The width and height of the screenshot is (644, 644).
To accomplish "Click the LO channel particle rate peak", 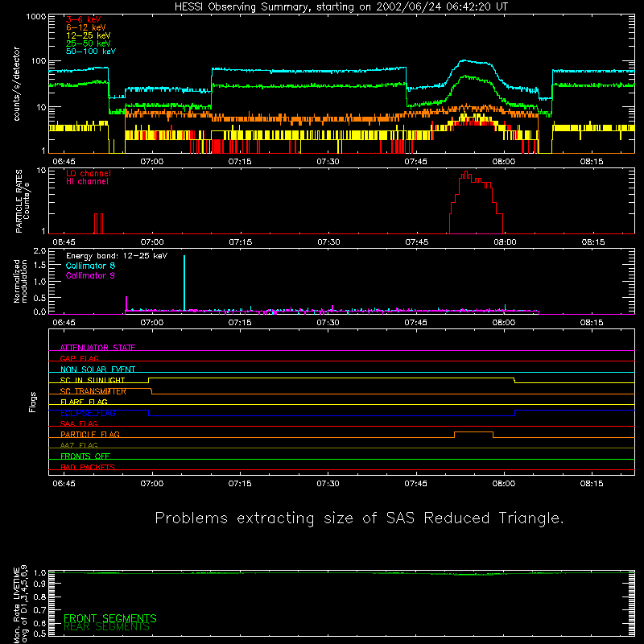I will pyautogui.click(x=466, y=173).
